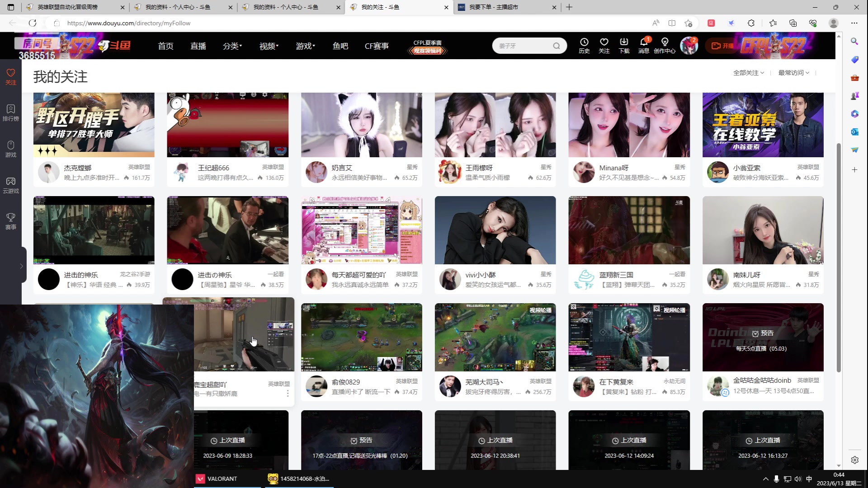The height and width of the screenshot is (488, 868).
Task: Select 游戏 in left sidebar
Action: point(11,149)
